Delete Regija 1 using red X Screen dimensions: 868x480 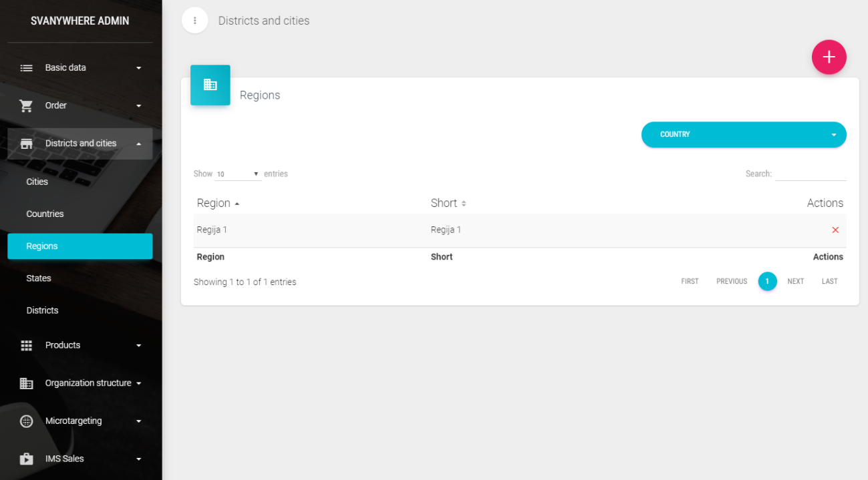pos(835,230)
